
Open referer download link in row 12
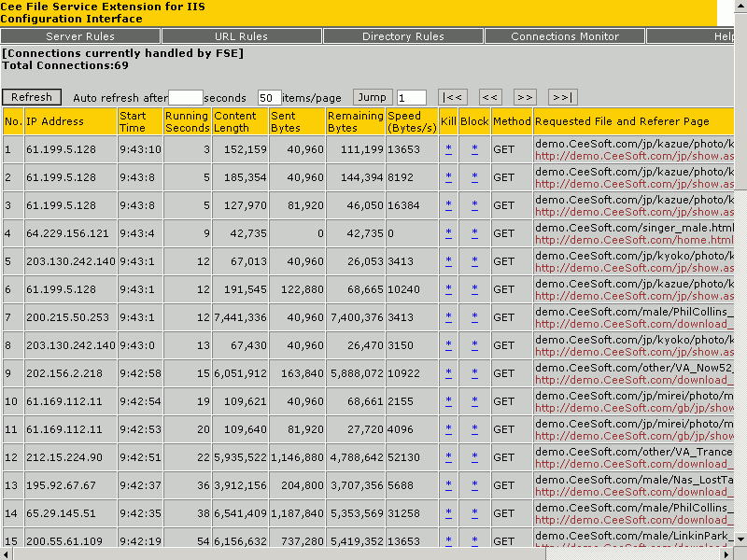[x=634, y=464]
